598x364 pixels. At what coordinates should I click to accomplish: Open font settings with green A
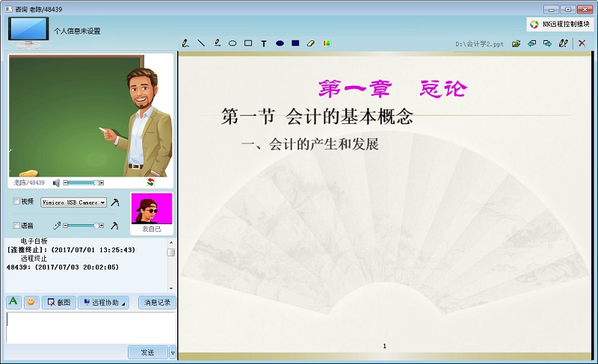(x=13, y=302)
